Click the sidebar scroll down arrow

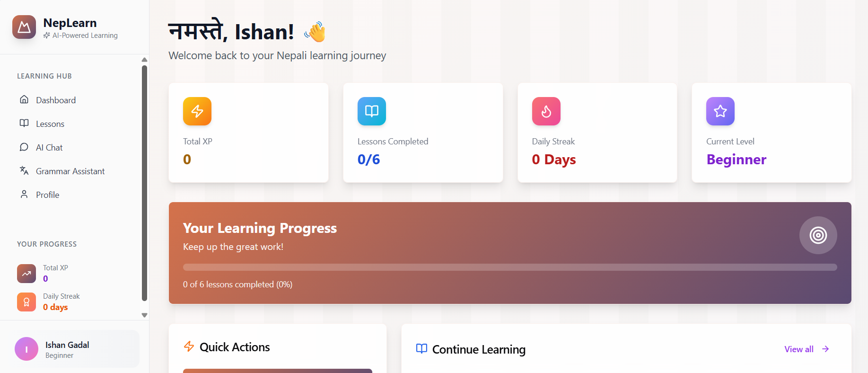[145, 315]
